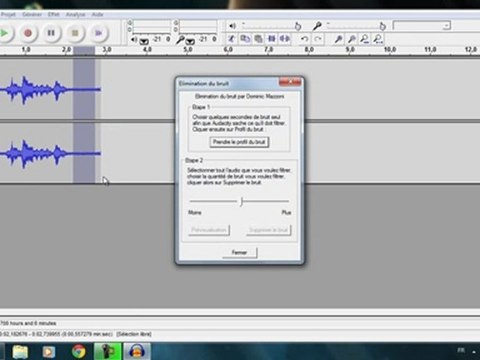This screenshot has height=360, width=480.
Task: Click the Fit Project zoom icon
Action: click(x=378, y=39)
